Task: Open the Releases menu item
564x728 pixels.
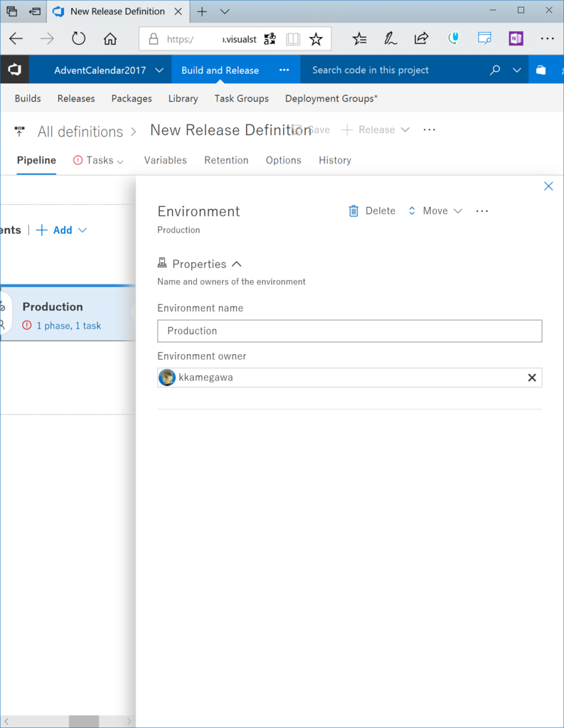Action: pyautogui.click(x=76, y=98)
